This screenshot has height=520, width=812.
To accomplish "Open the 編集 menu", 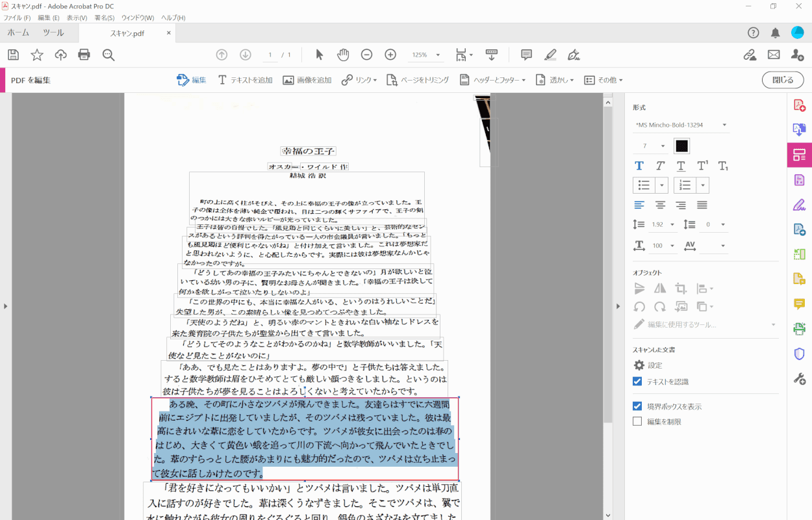I will coord(49,18).
